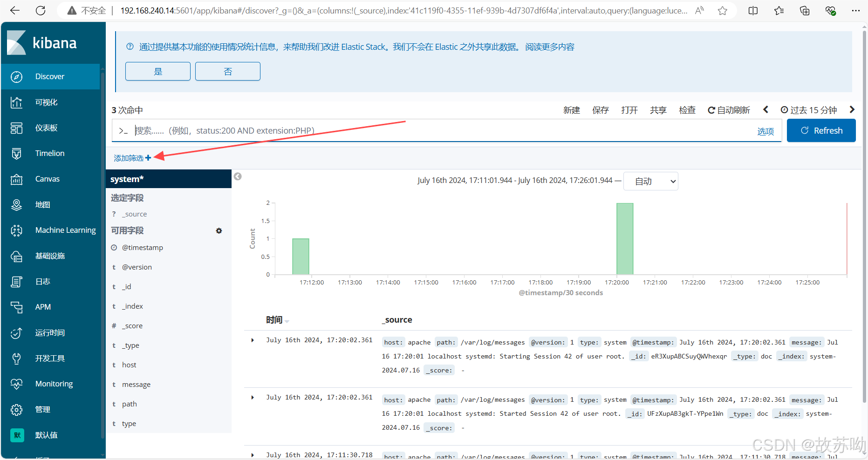868x460 pixels.
Task: Open the Canvas icon in sidebar
Action: (x=17, y=179)
